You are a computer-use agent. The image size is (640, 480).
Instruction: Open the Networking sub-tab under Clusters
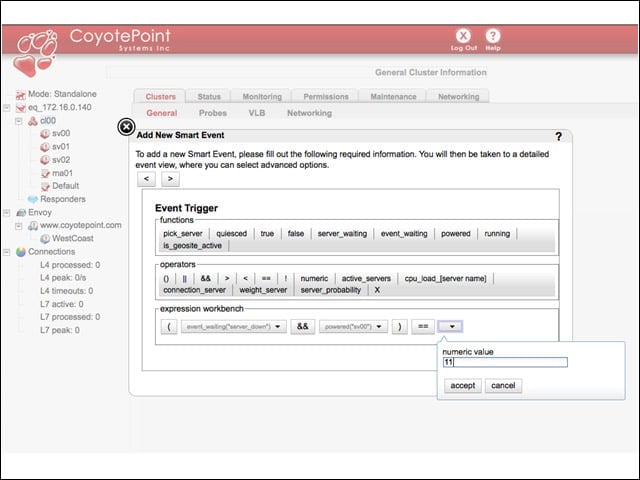[x=309, y=113]
